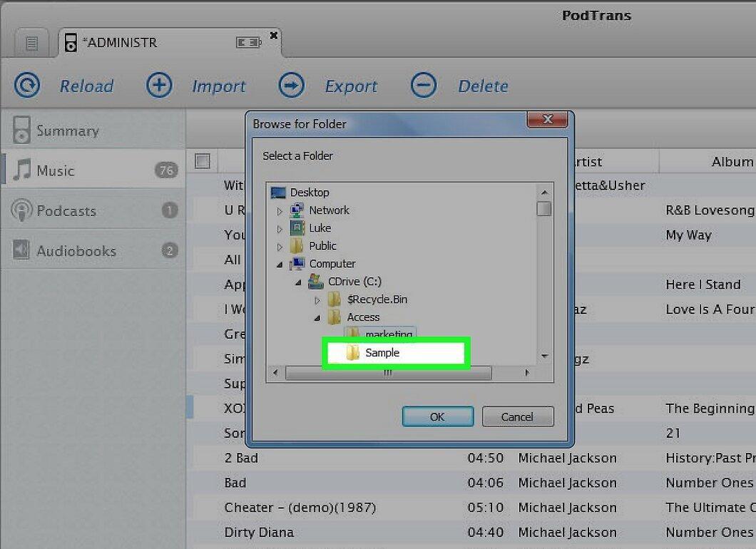Open the Podcasts sidebar section
The height and width of the screenshot is (549, 756).
click(93, 210)
